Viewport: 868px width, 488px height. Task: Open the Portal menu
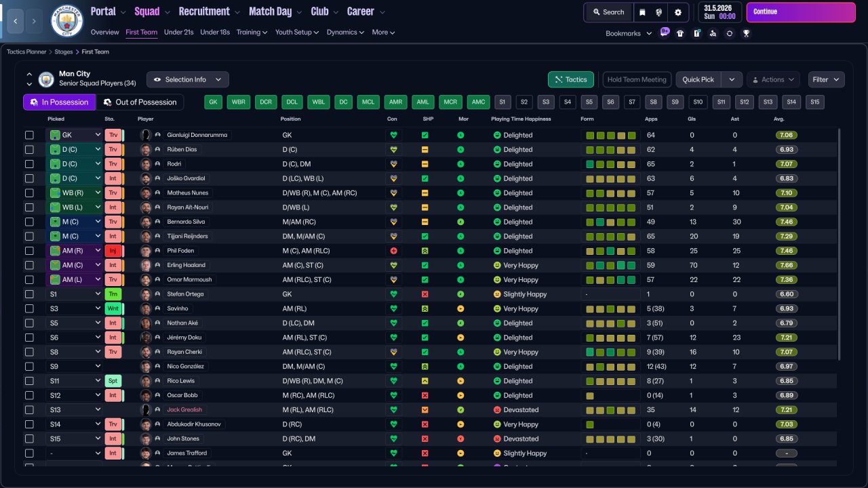click(x=108, y=12)
